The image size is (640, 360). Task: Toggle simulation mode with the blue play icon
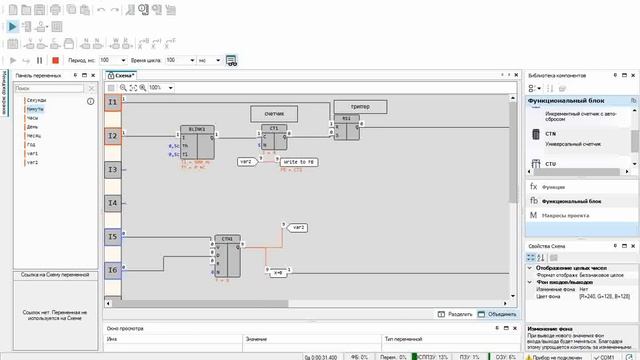pos(12,27)
